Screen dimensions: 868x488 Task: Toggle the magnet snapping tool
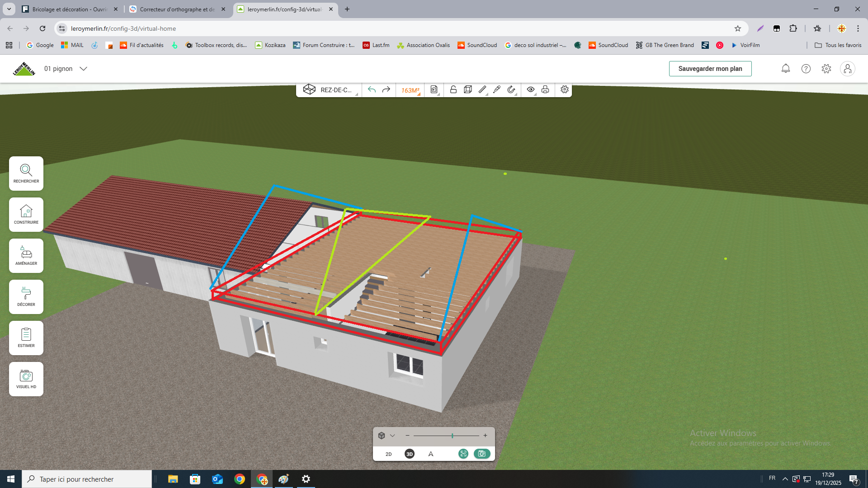pyautogui.click(x=511, y=90)
